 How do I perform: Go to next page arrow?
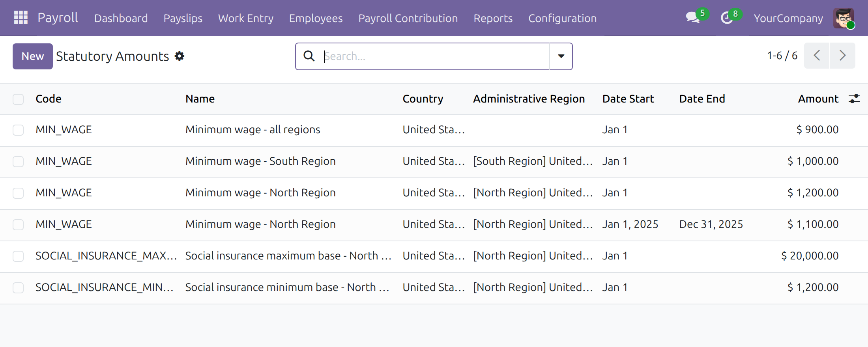[842, 56]
